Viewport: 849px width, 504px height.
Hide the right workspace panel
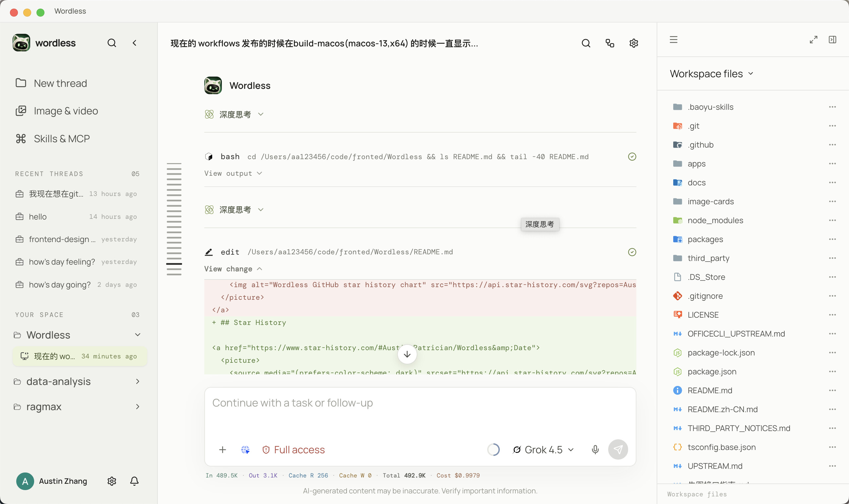pyautogui.click(x=832, y=40)
